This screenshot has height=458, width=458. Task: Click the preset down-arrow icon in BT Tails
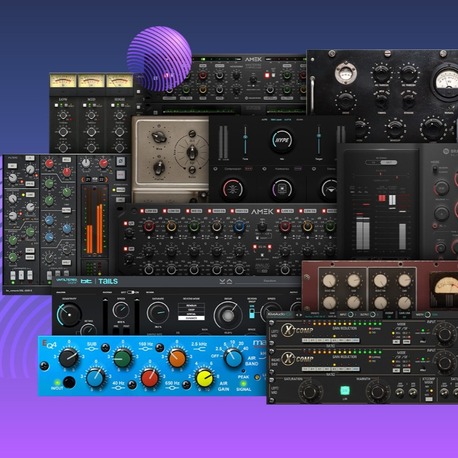[222, 282]
